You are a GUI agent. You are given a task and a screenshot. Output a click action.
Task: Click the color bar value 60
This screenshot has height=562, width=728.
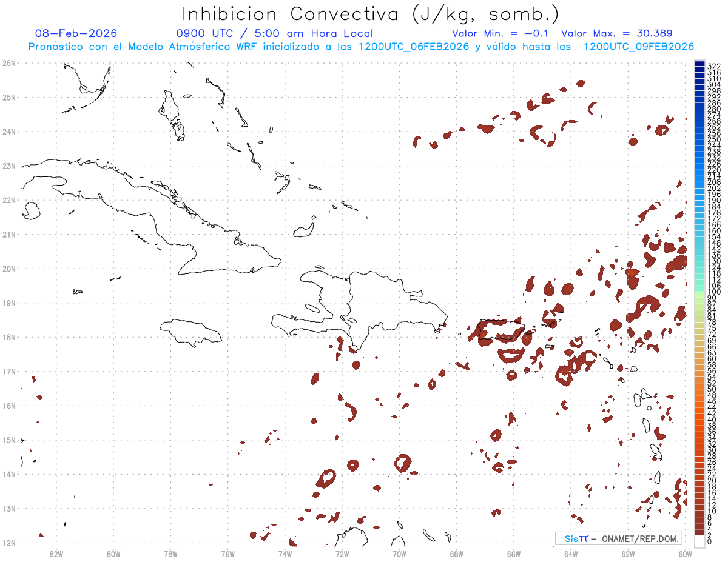(x=712, y=358)
